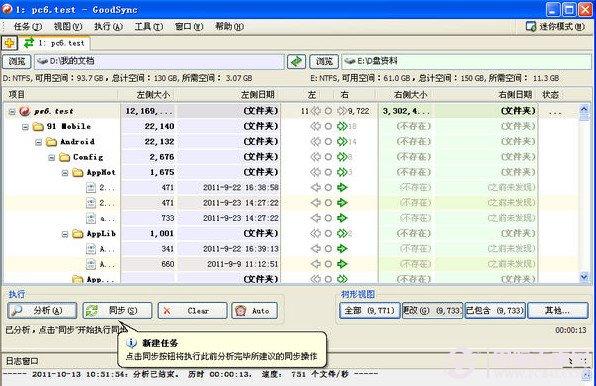Collapse the AppHot folder
Screen dimensions: 596x386
pyautogui.click(x=65, y=173)
